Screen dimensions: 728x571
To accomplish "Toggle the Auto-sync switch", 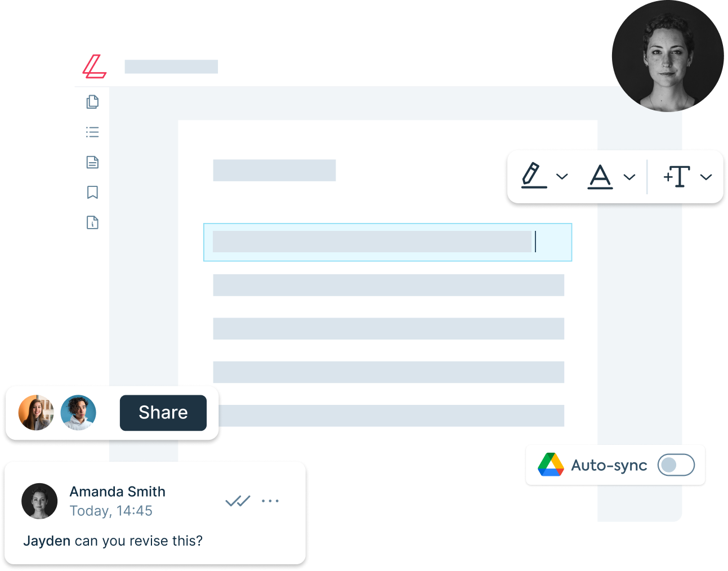I will point(676,465).
